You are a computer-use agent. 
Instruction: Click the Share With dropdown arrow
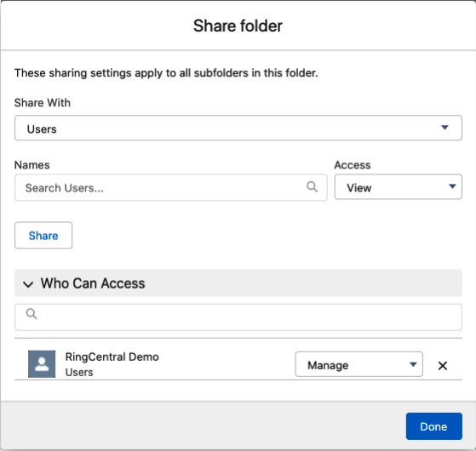(444, 128)
